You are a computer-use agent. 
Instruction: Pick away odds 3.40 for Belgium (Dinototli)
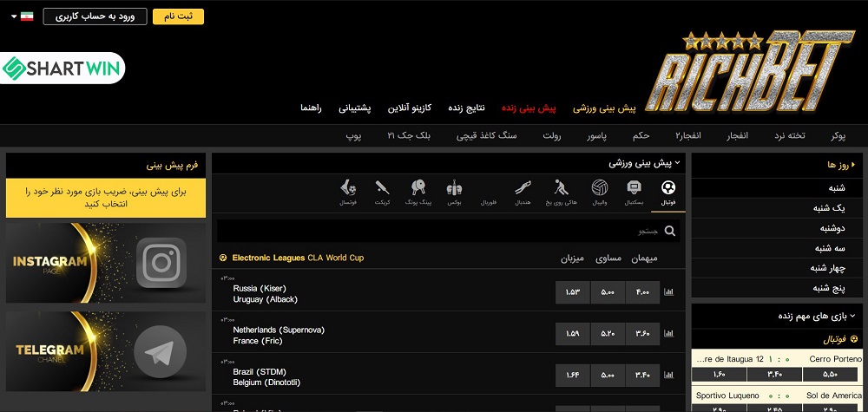click(642, 376)
